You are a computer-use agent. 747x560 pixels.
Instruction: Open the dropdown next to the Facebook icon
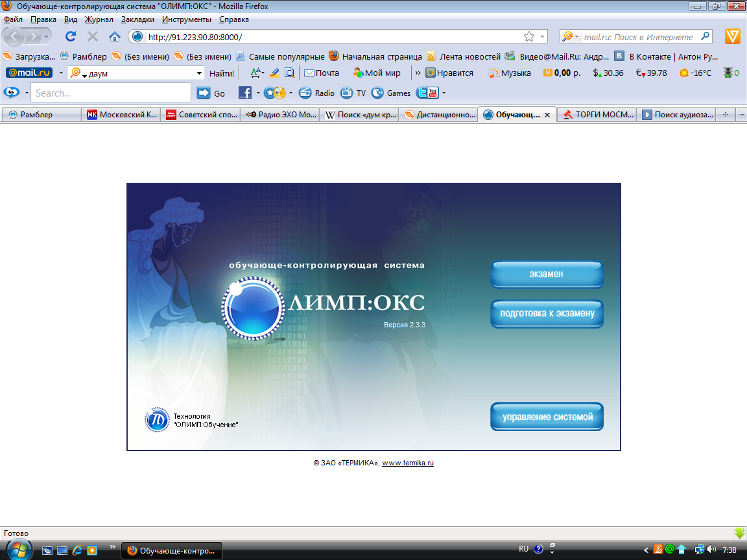click(x=258, y=93)
